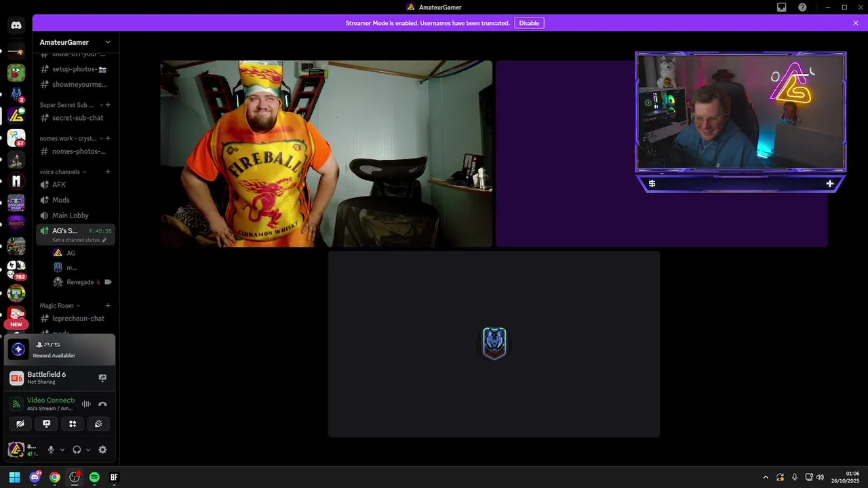Click the Windows Start button
Viewport: 868px width, 488px height.
click(x=15, y=477)
